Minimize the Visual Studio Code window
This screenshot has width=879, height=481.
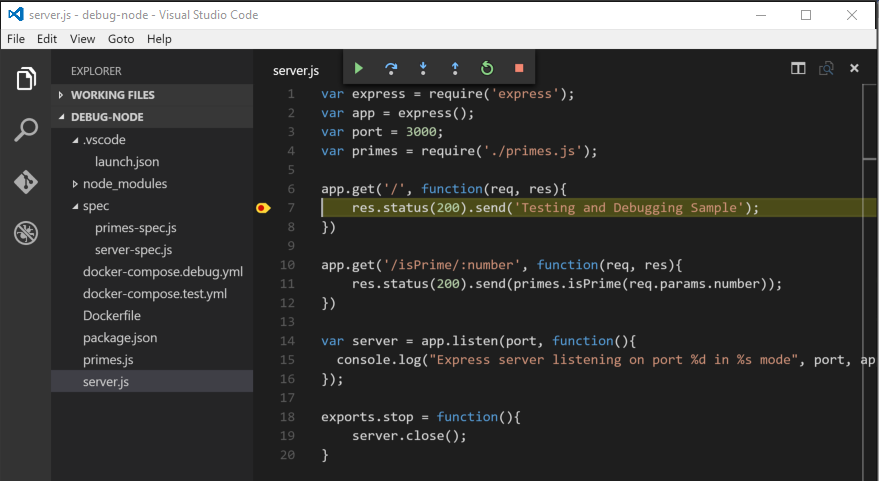[x=761, y=15]
